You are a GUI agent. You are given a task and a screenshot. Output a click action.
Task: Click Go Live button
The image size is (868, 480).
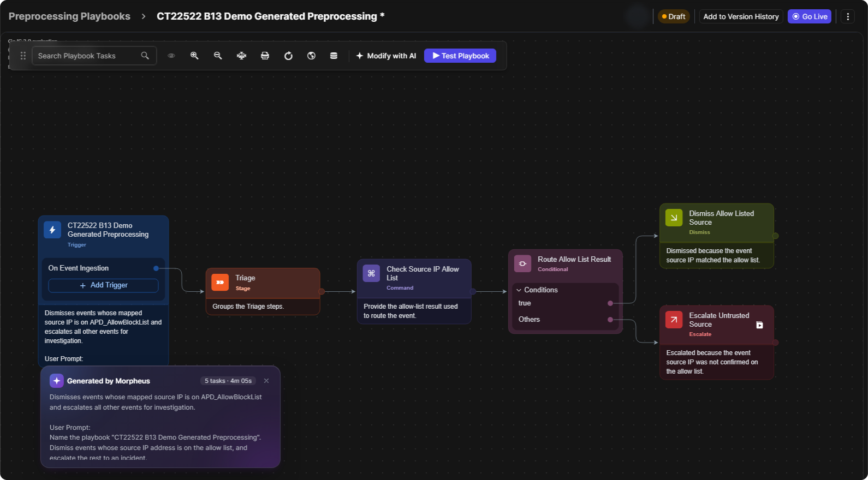810,16
